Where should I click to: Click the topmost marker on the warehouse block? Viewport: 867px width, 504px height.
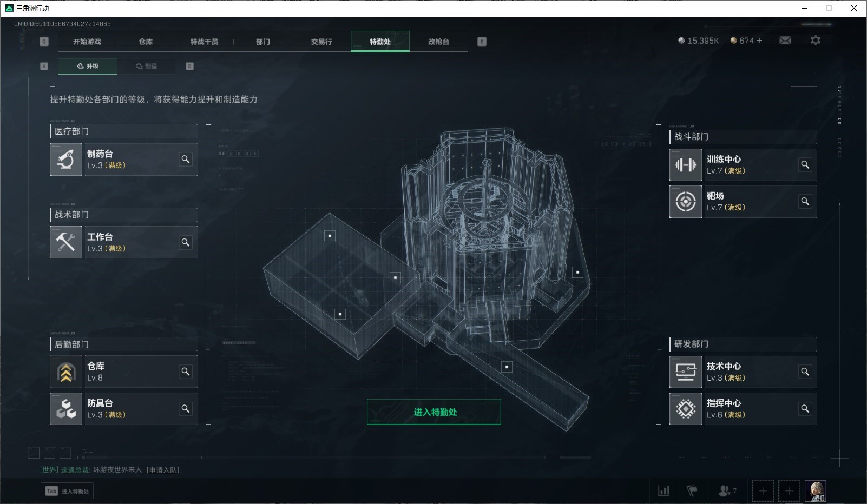330,236
